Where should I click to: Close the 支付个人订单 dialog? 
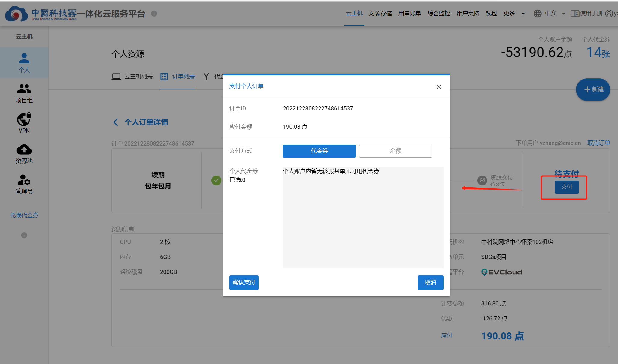pos(439,86)
